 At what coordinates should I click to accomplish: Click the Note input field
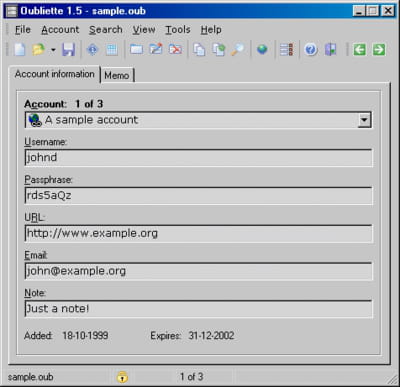198,309
